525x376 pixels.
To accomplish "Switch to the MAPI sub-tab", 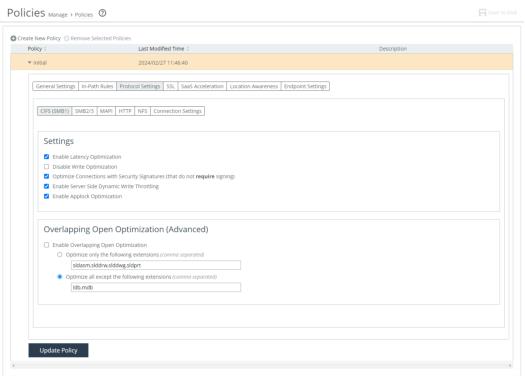I will pyautogui.click(x=106, y=111).
